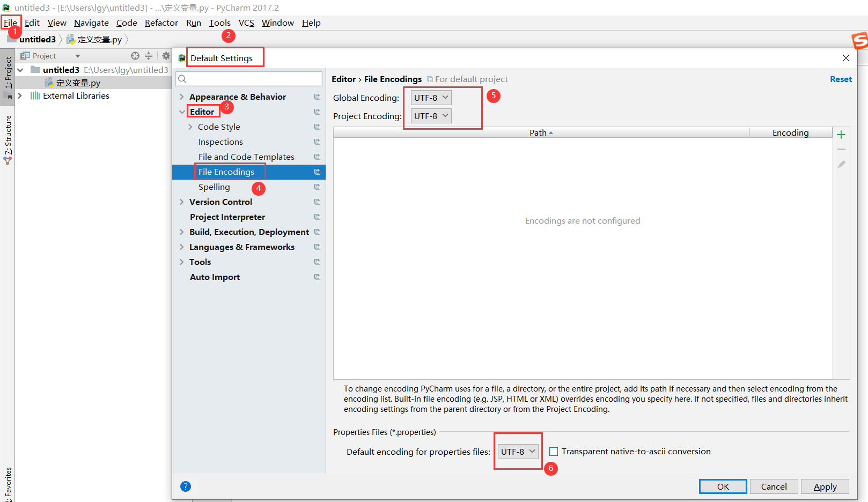Open the Window menu
The height and width of the screenshot is (502, 868).
tap(278, 23)
